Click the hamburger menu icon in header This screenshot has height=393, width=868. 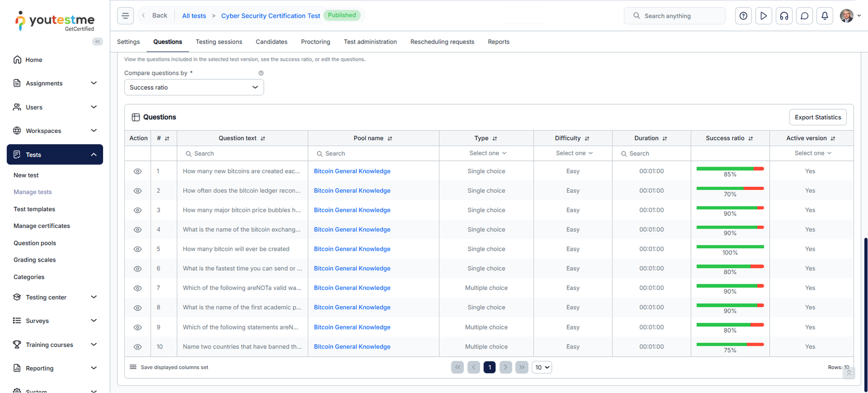coord(125,16)
